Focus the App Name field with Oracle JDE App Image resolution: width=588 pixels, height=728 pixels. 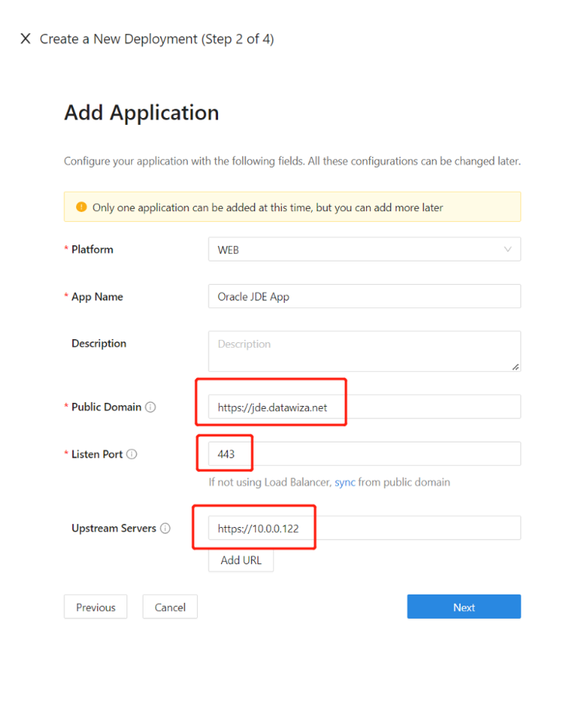pyautogui.click(x=365, y=296)
